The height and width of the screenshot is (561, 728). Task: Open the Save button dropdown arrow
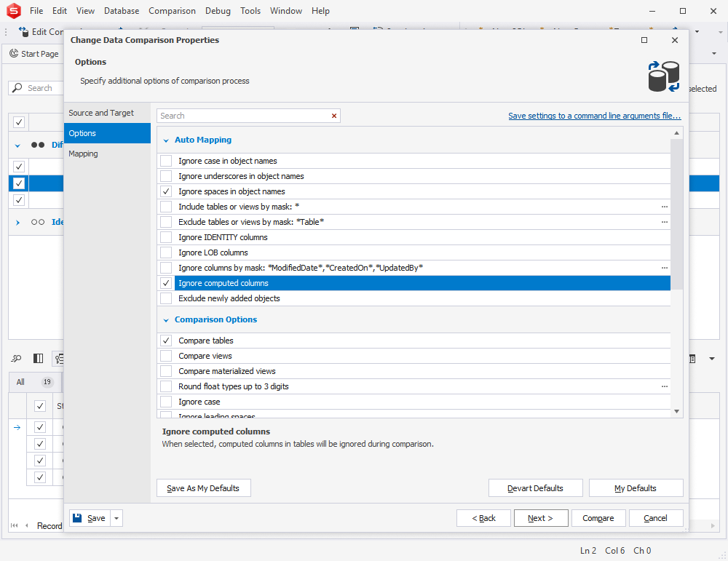(116, 518)
